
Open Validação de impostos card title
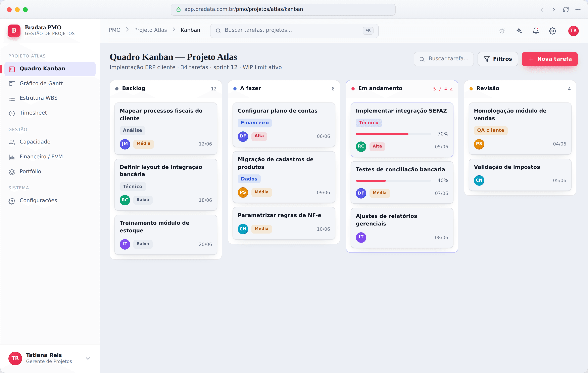pyautogui.click(x=507, y=167)
